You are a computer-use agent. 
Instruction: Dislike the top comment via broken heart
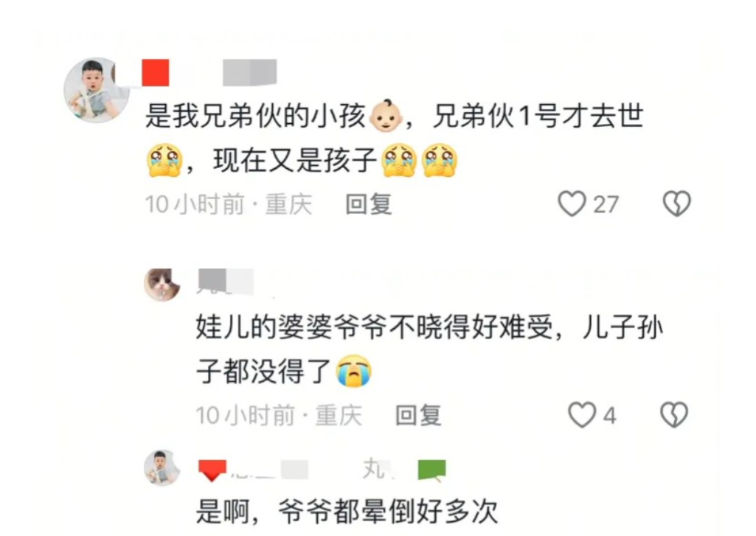tap(677, 204)
